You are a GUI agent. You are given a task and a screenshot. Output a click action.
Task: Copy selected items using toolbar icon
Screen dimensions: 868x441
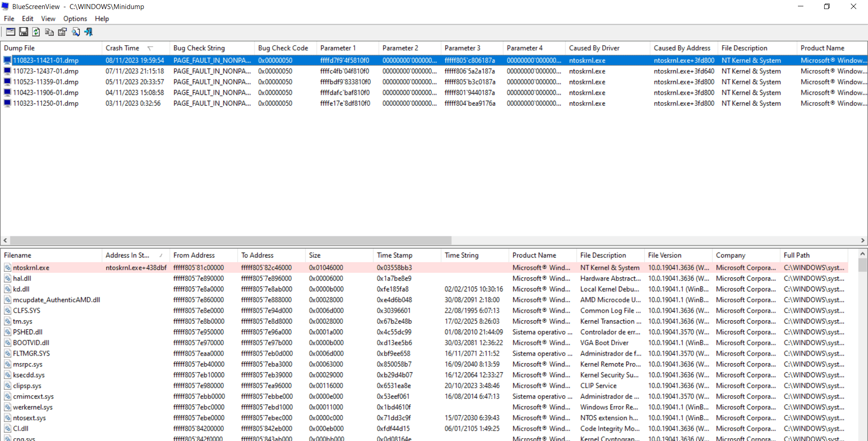click(49, 32)
